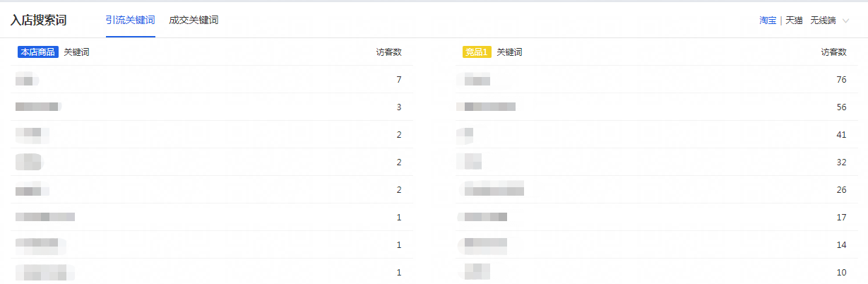
Task: Select the 竞品1 keyword row with 56 visitors
Action: click(657, 107)
